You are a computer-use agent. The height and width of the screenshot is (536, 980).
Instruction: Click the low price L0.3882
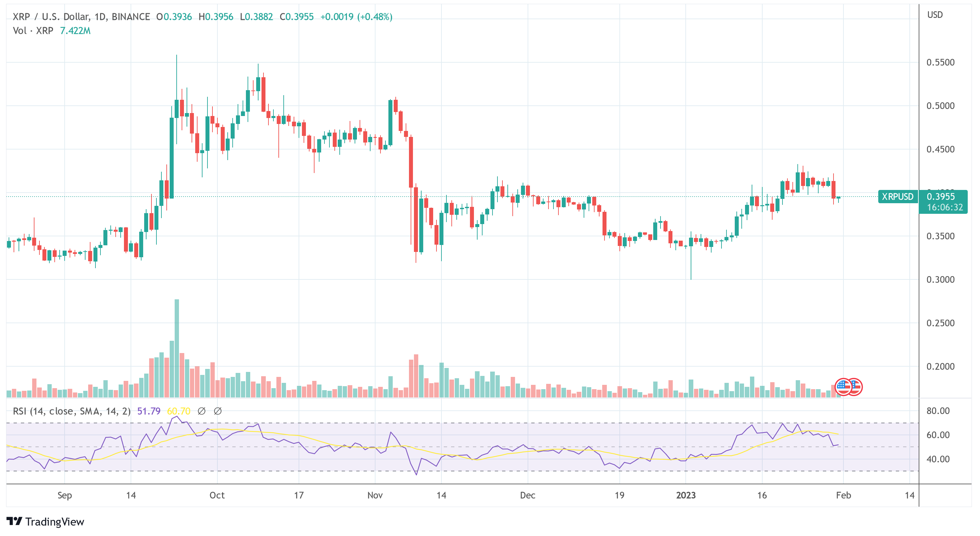pyautogui.click(x=257, y=17)
